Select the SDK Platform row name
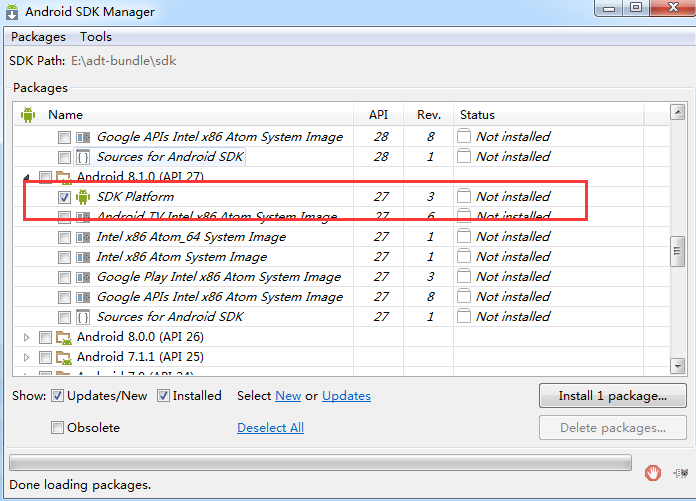696x501 pixels. (135, 197)
